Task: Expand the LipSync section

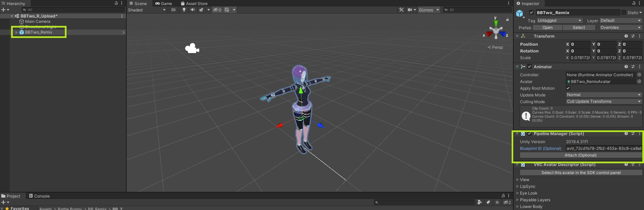Action: 518,186
